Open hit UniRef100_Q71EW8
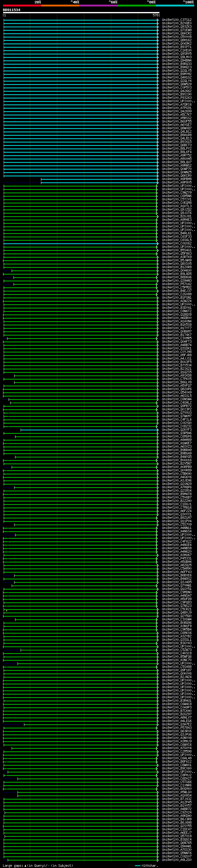Image resolution: width=197 pixels, height=868 pixels. tap(176, 30)
